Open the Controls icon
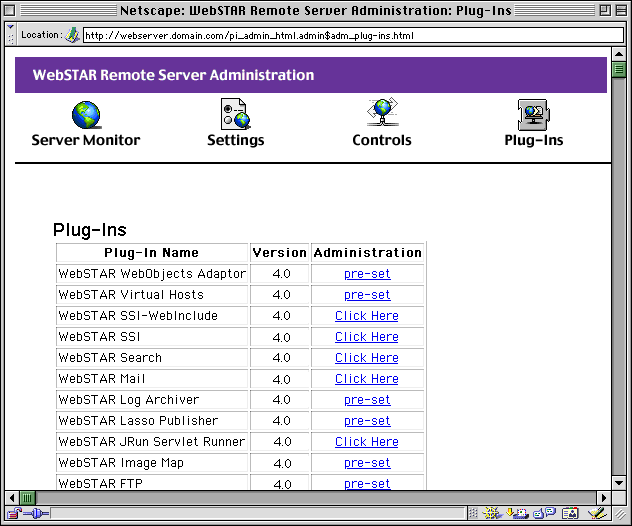 (x=382, y=112)
